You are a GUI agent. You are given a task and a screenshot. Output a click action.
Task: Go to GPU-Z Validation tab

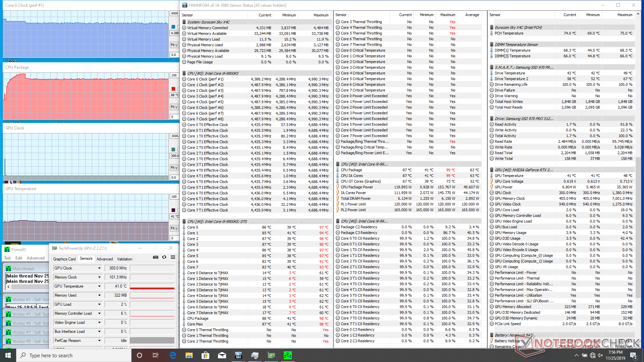tap(124, 259)
